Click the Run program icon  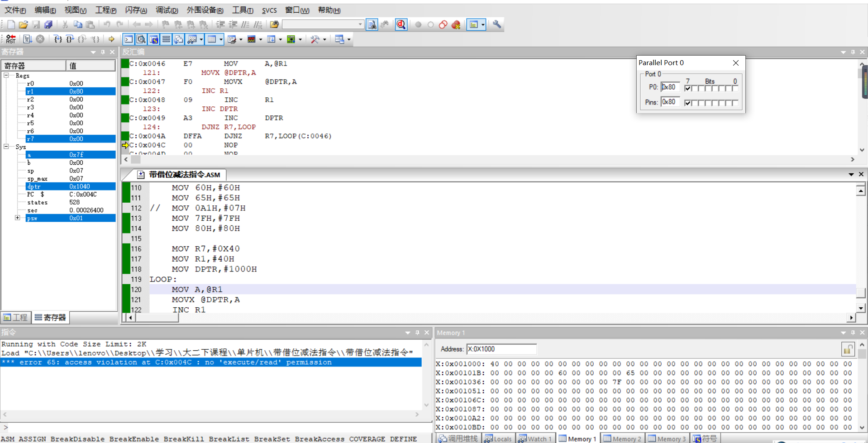[27, 39]
